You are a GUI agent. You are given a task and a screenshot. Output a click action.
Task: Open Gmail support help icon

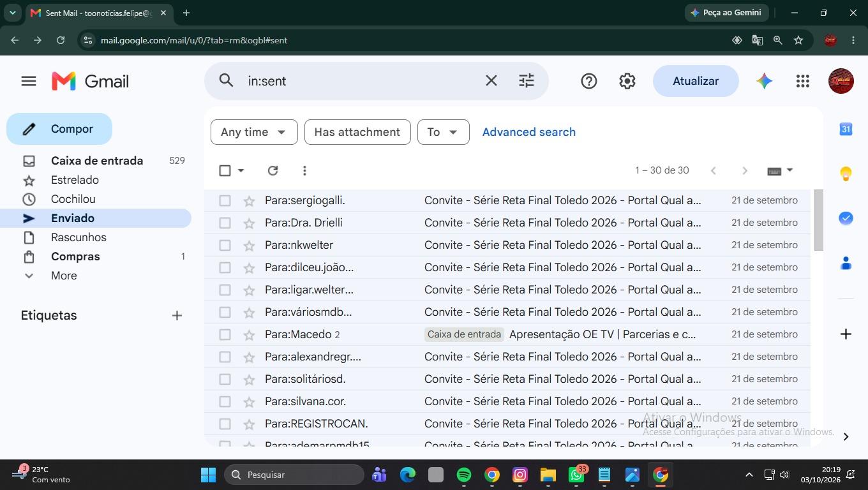589,81
